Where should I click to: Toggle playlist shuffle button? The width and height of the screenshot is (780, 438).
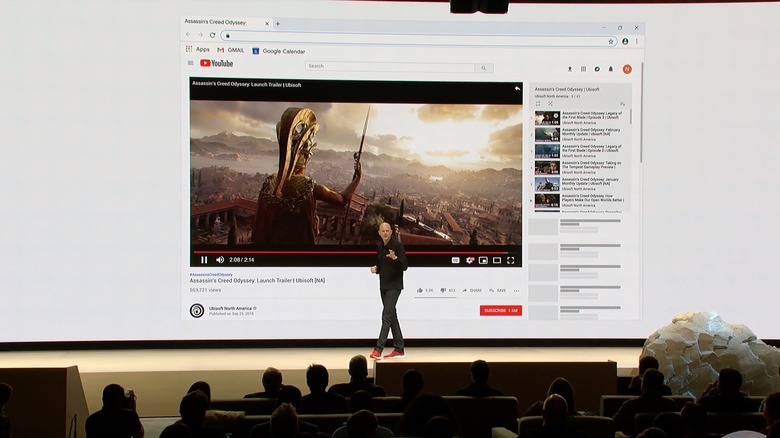coord(550,104)
